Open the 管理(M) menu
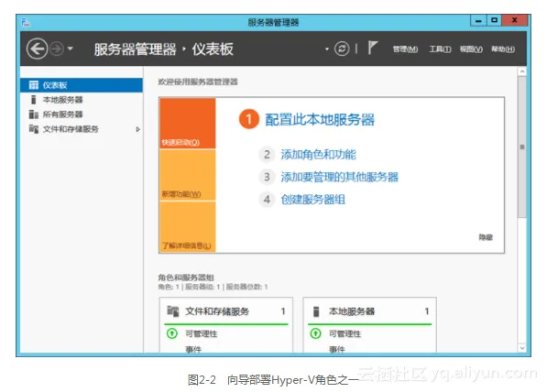The image size is (547, 392). (405, 49)
